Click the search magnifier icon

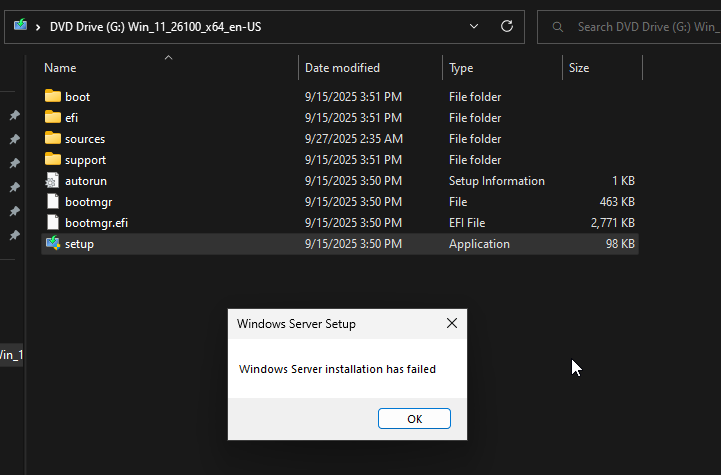pos(557,27)
